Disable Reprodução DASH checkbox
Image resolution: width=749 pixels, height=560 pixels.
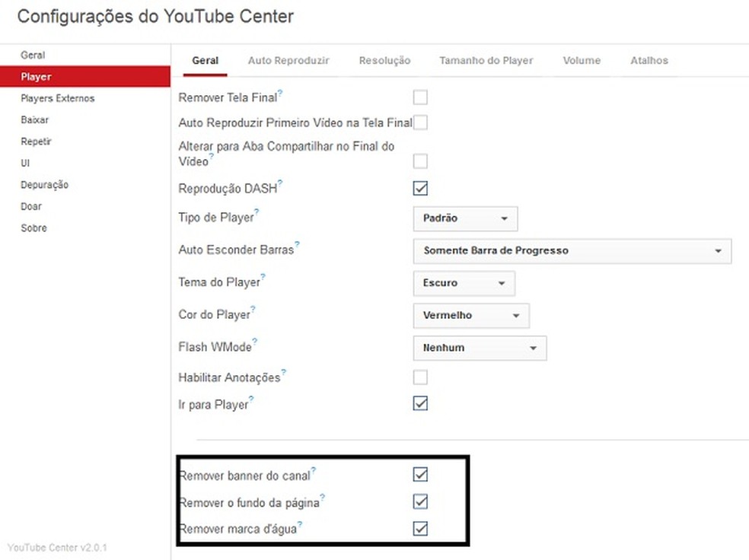click(420, 188)
